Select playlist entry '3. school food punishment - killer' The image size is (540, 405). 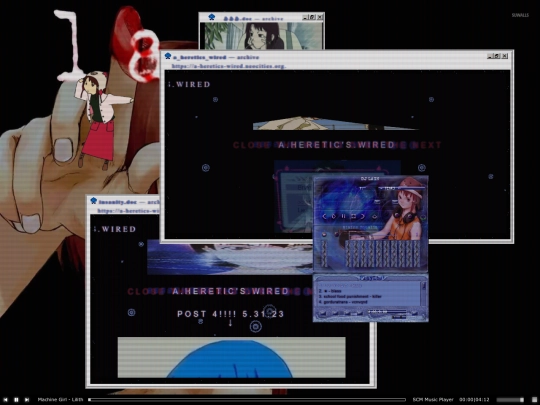click(x=350, y=296)
